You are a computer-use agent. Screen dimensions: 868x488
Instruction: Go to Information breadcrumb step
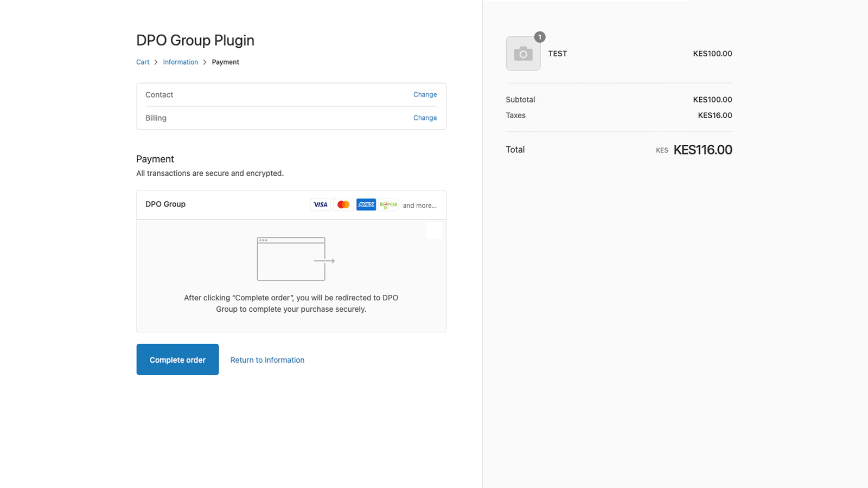coord(181,62)
